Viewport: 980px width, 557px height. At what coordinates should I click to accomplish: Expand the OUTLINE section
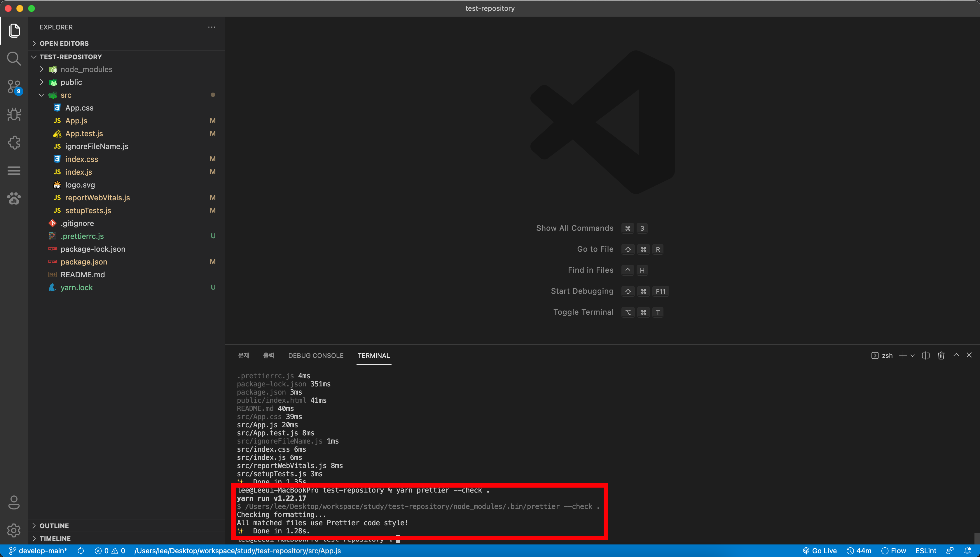point(54,526)
